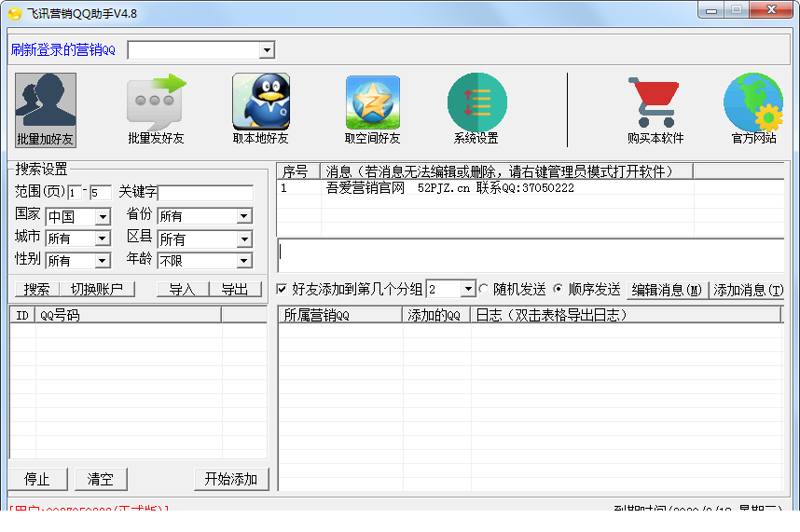Image resolution: width=800 pixels, height=532 pixels.
Task: Click 刷新登录的营销QQ link
Action: tap(62, 50)
